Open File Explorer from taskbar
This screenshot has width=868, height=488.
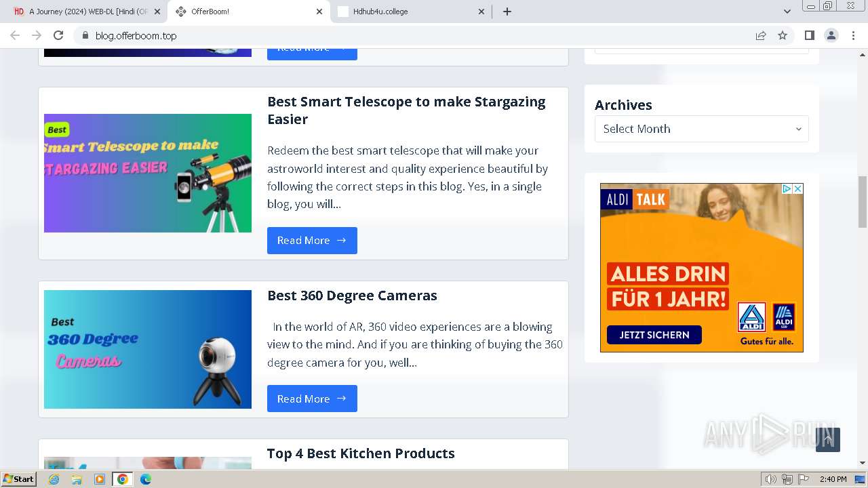(77, 479)
